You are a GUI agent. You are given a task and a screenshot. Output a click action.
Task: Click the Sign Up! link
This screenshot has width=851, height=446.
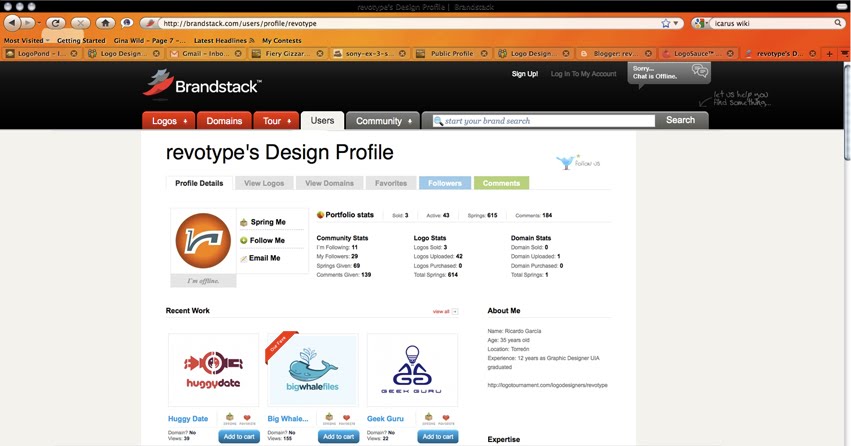tap(525, 74)
